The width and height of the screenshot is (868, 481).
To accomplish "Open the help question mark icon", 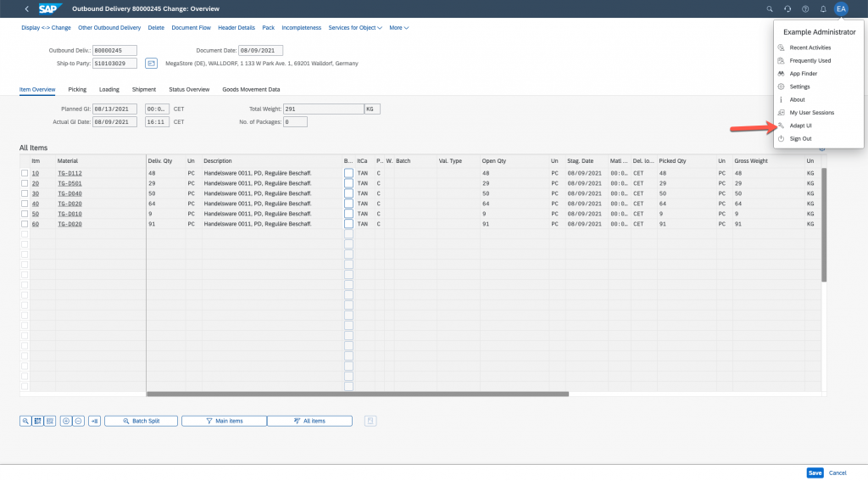I will click(x=805, y=8).
